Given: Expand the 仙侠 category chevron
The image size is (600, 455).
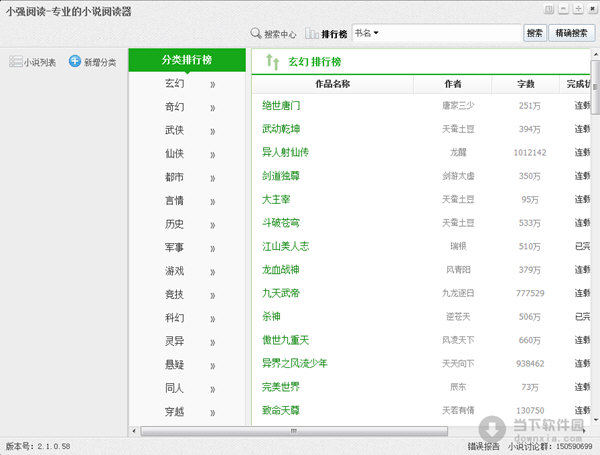Looking at the screenshot, I should tap(213, 155).
